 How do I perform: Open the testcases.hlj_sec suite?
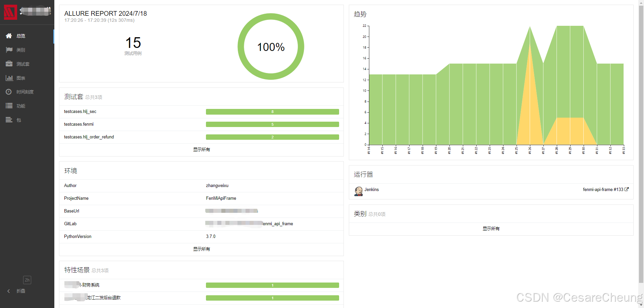[x=80, y=112]
